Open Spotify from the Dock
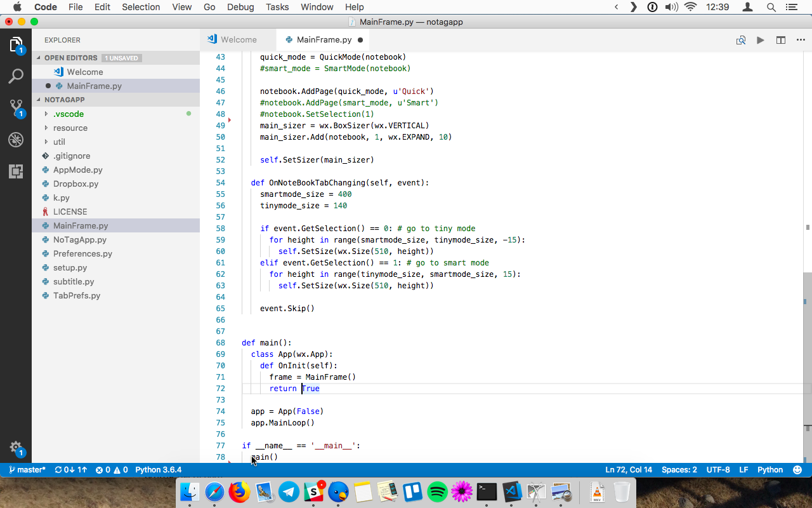The width and height of the screenshot is (812, 508). point(436,492)
